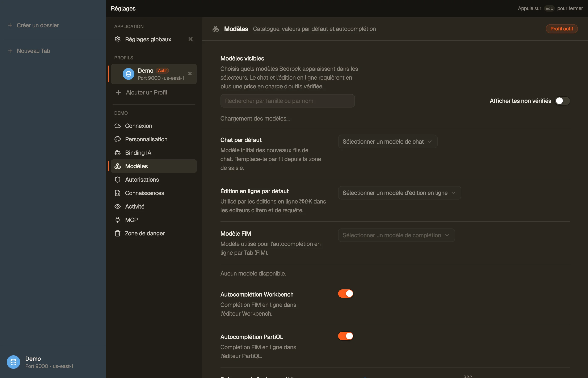The height and width of the screenshot is (378, 588).
Task: Click the palette icon for Personnalisation
Action: [118, 139]
